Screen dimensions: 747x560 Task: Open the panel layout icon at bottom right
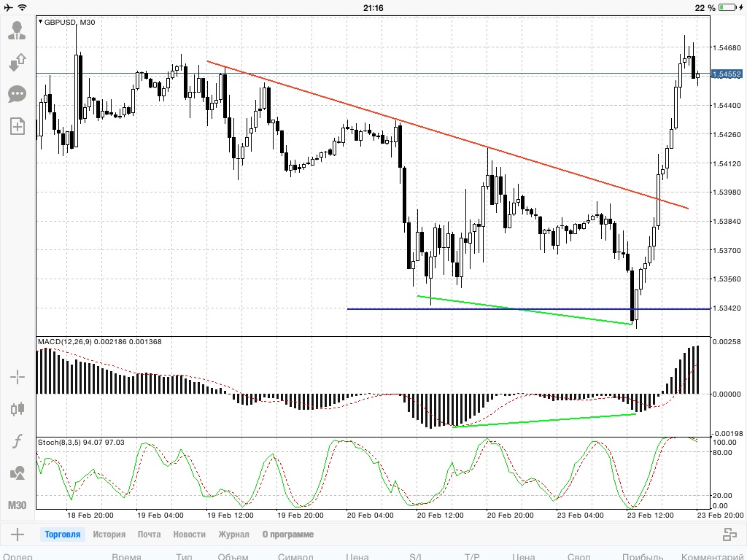pos(729,534)
